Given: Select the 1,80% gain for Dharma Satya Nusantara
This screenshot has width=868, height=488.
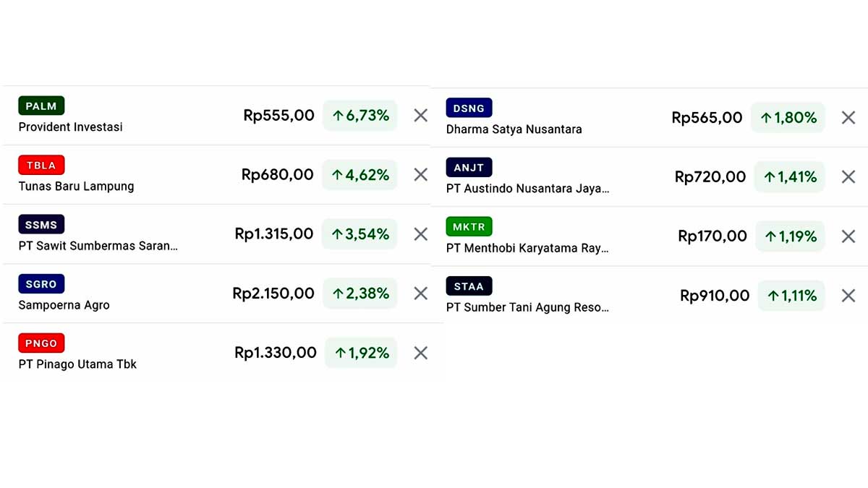Looking at the screenshot, I should pyautogui.click(x=788, y=117).
